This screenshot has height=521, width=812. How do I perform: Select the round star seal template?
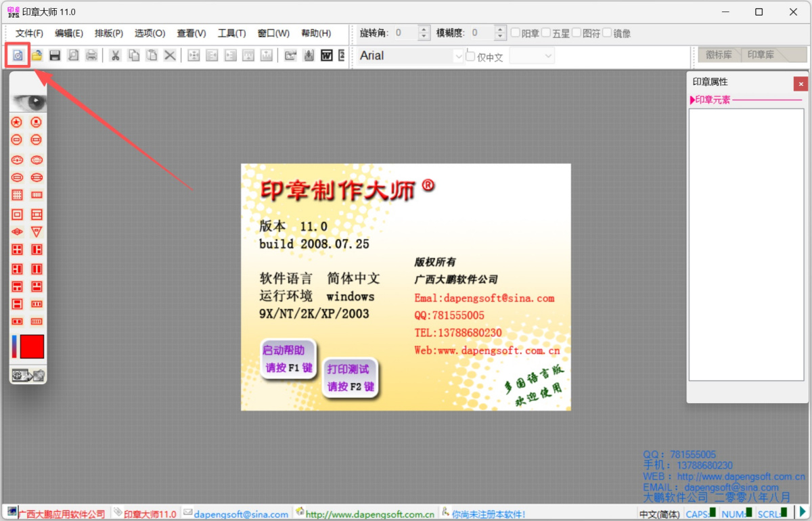coord(17,122)
